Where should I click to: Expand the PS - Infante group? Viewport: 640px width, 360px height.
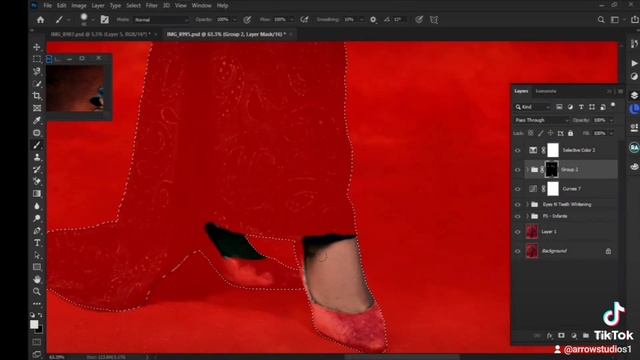pos(527,216)
